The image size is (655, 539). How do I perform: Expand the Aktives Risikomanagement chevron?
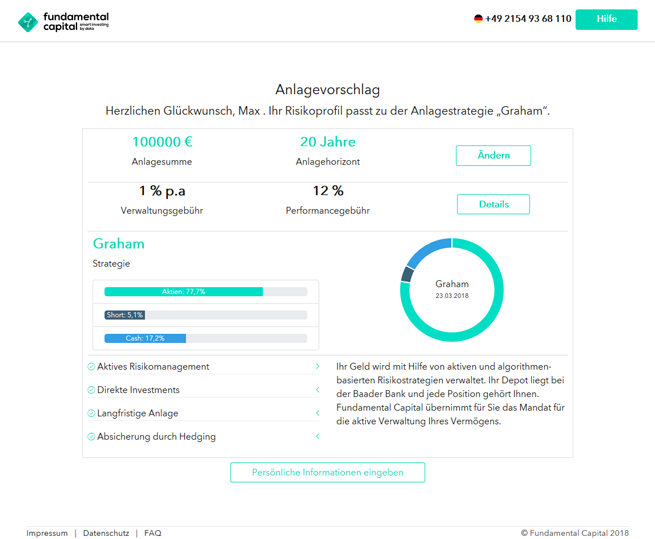(x=317, y=366)
